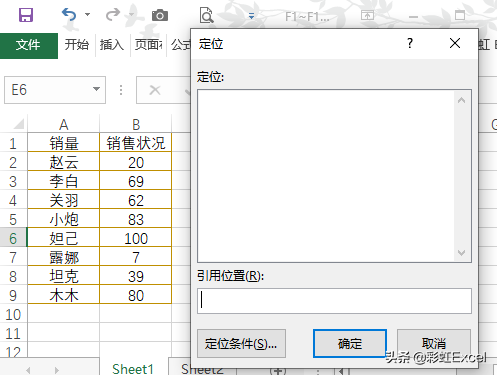497x375 pixels.
Task: Open 定位条件(S)... special options
Action: (241, 344)
